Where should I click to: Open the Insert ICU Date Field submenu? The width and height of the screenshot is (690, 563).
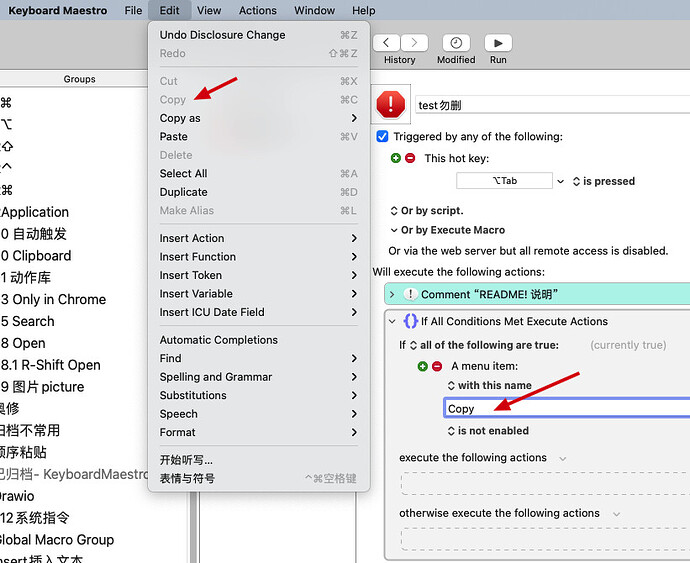click(x=259, y=312)
